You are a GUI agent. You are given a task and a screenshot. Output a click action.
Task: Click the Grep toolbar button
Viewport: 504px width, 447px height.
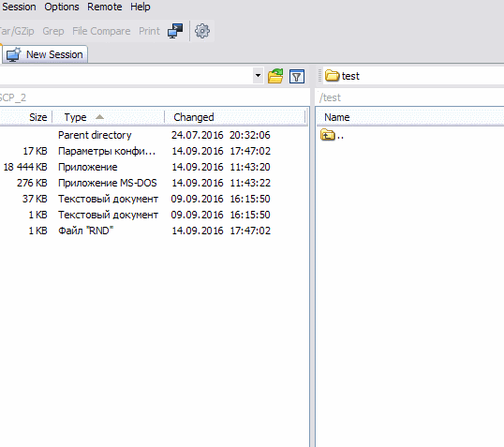pos(53,31)
